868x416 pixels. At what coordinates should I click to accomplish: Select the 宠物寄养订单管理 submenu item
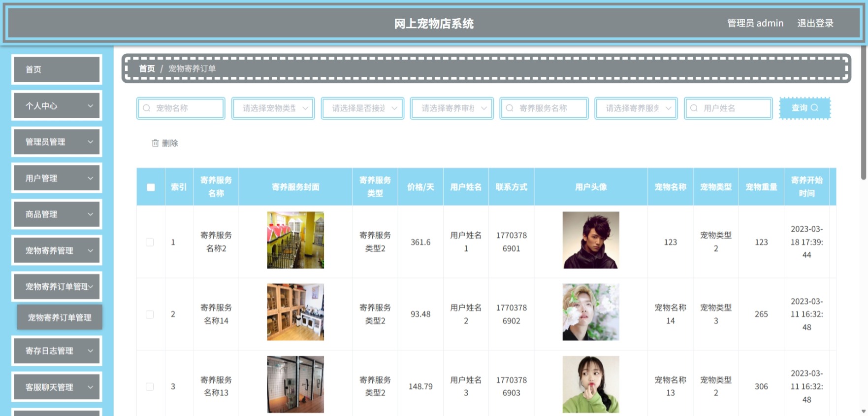(x=60, y=317)
